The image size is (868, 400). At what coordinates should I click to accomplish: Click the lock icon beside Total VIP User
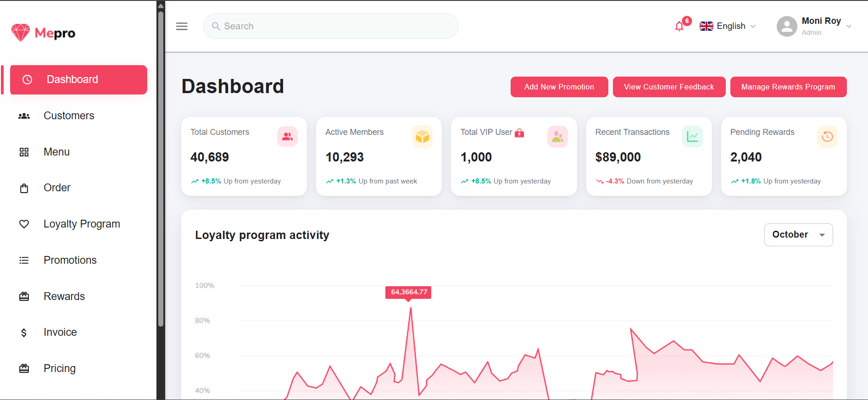(x=519, y=133)
